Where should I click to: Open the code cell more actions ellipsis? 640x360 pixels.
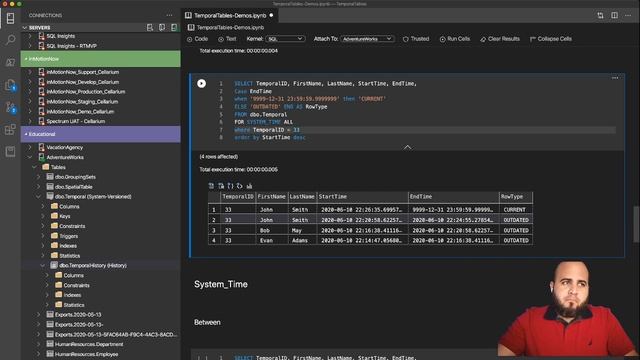coord(615,78)
